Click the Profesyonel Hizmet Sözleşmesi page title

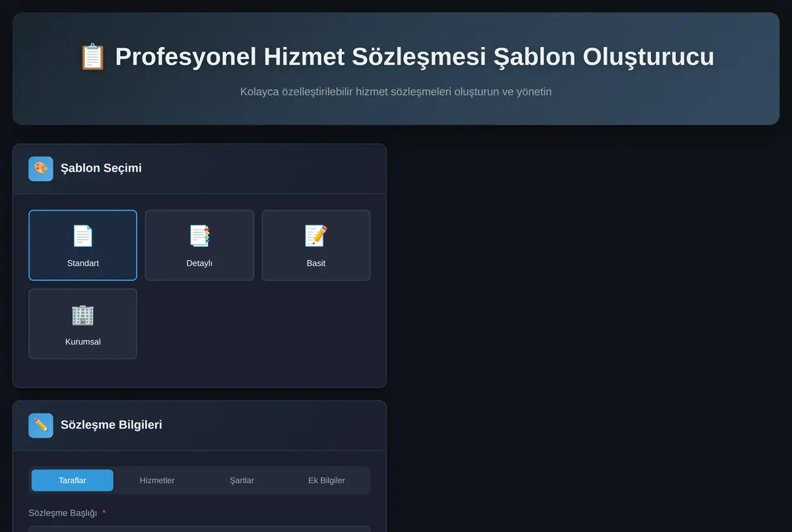point(414,57)
